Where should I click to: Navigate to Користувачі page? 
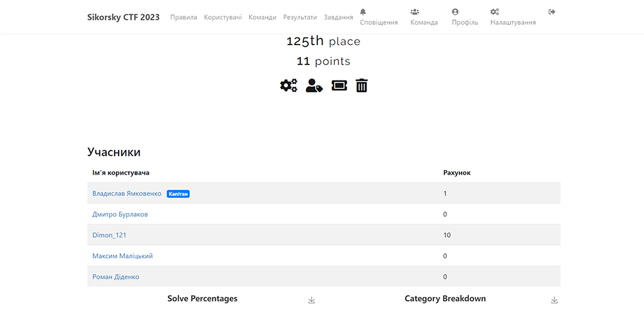(x=223, y=17)
